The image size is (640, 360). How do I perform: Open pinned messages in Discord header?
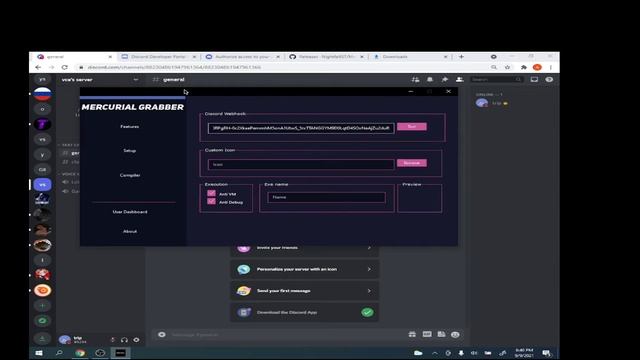pos(444,80)
